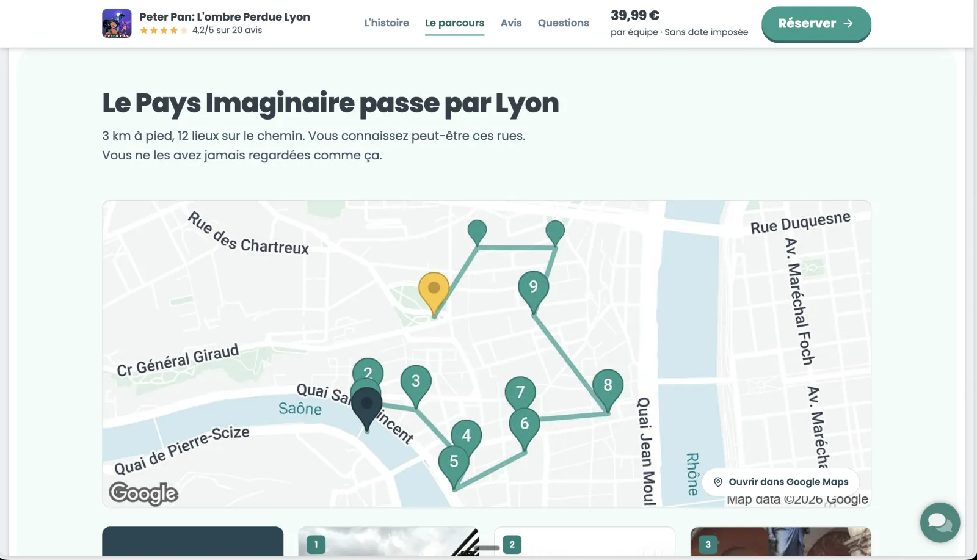Viewport: 977px width, 560px height.
Task: Select the yellow start map pin
Action: [x=434, y=294]
